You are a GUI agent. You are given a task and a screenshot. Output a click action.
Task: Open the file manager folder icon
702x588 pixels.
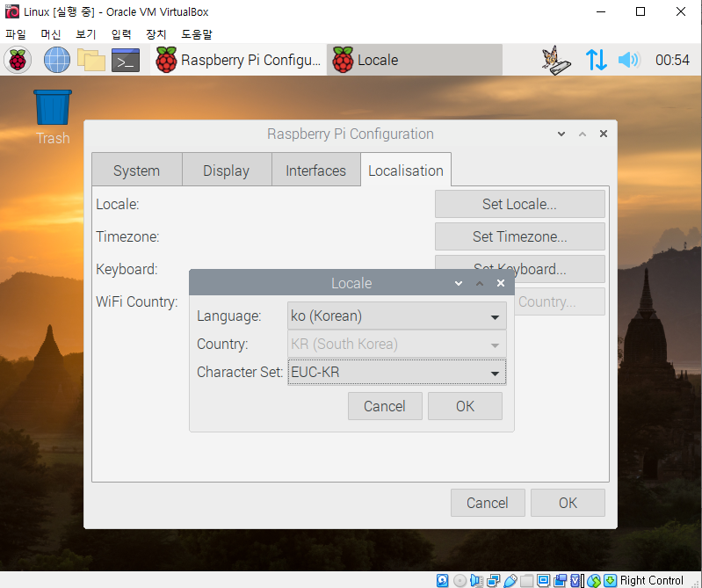point(91,60)
